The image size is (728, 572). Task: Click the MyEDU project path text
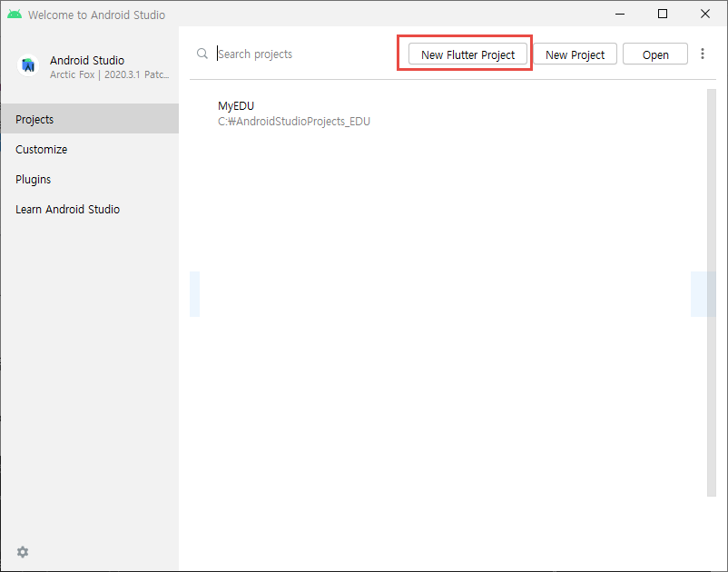(294, 121)
